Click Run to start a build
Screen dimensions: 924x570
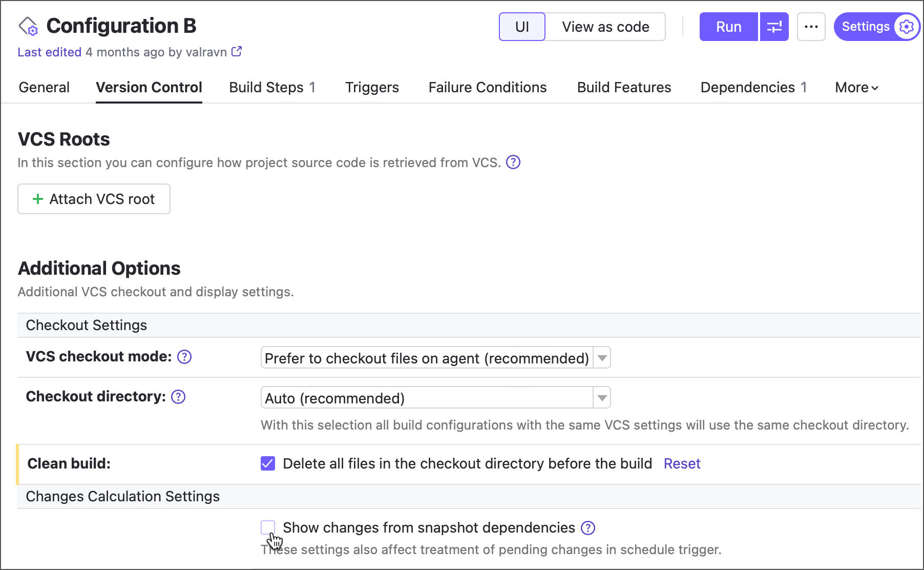728,26
